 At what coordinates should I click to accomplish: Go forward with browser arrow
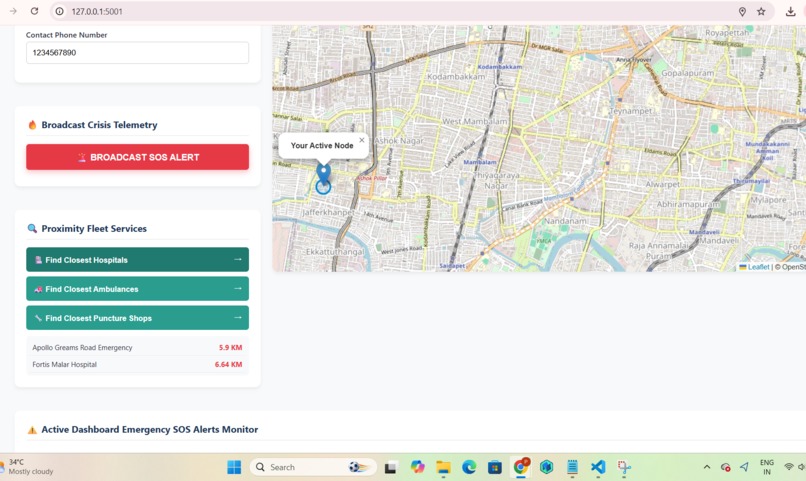point(13,11)
